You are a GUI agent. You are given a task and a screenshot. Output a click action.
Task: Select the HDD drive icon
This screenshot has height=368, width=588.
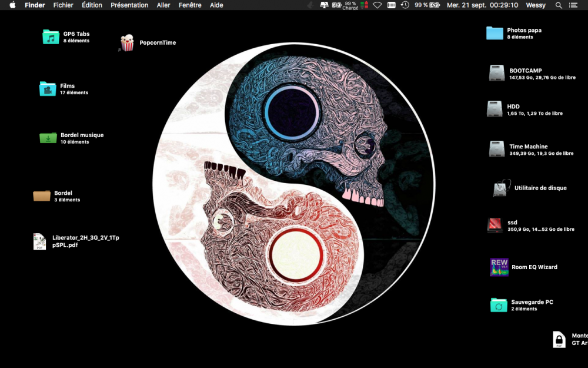[x=495, y=109]
